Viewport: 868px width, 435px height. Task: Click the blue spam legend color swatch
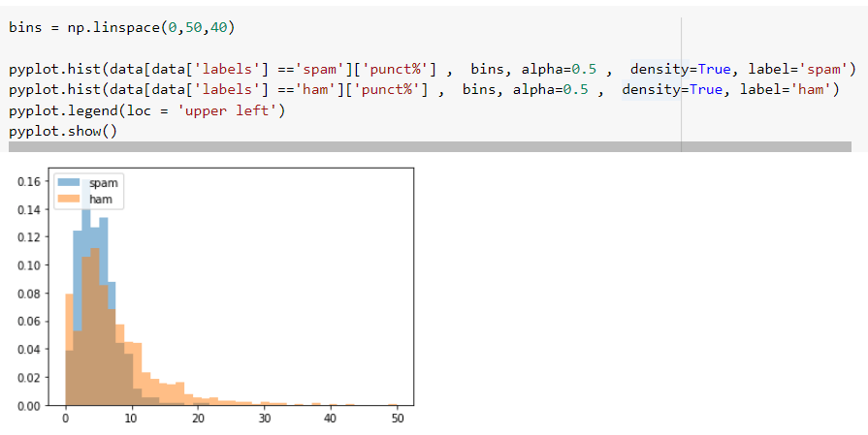tap(69, 182)
